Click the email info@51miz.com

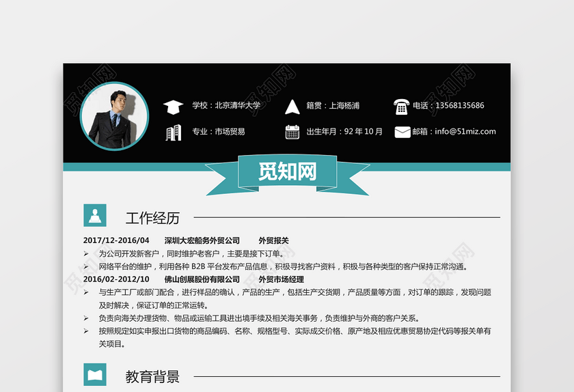coord(465,131)
